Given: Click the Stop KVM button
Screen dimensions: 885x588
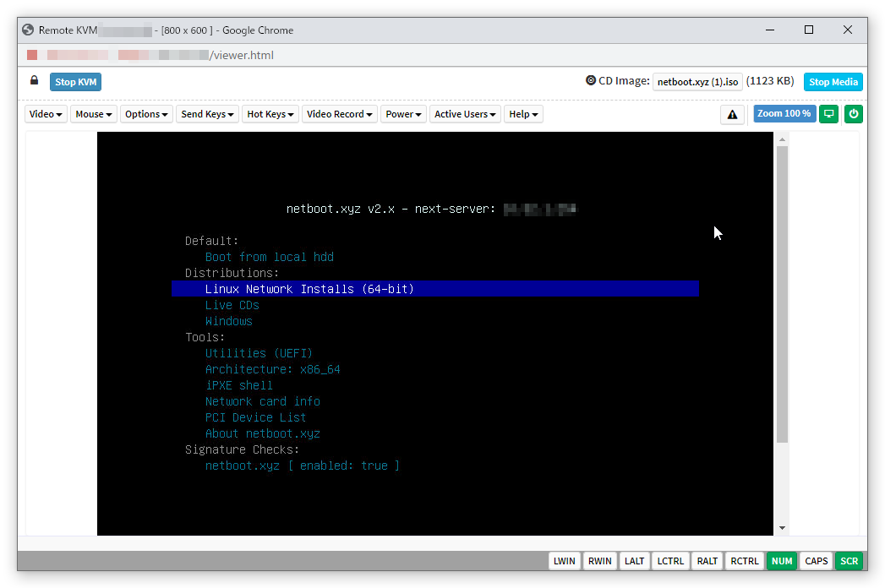Looking at the screenshot, I should click(x=75, y=81).
